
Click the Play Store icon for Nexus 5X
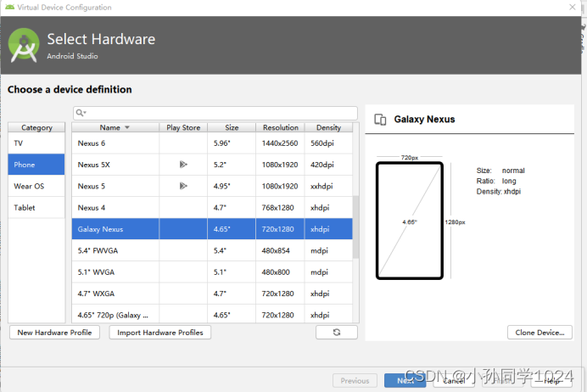pos(183,165)
